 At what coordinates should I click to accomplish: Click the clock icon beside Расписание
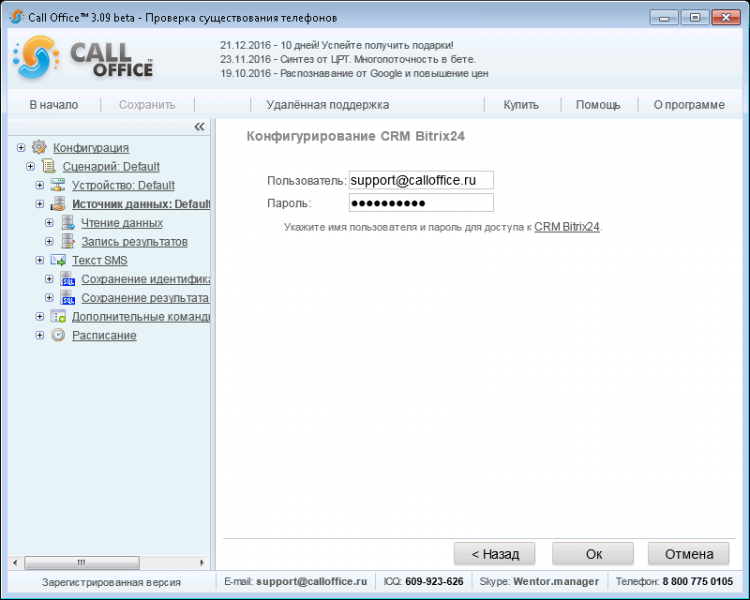58,335
